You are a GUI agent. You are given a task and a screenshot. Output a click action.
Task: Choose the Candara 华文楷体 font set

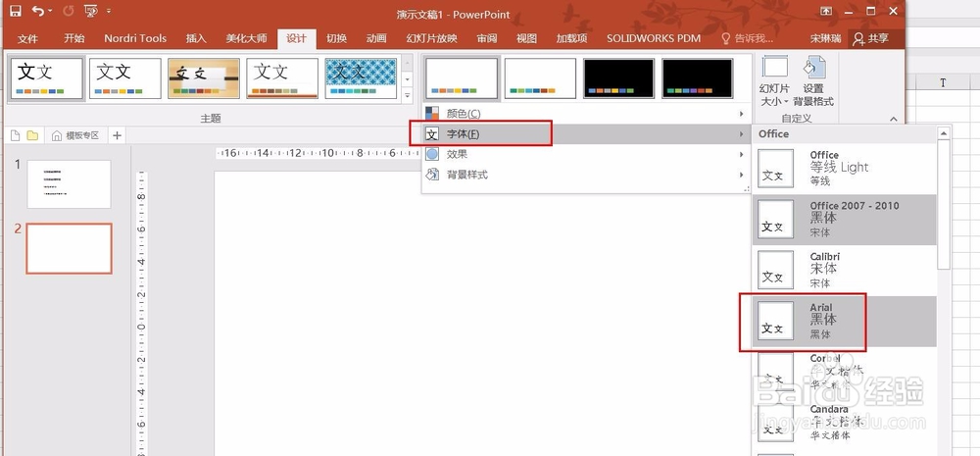click(844, 424)
